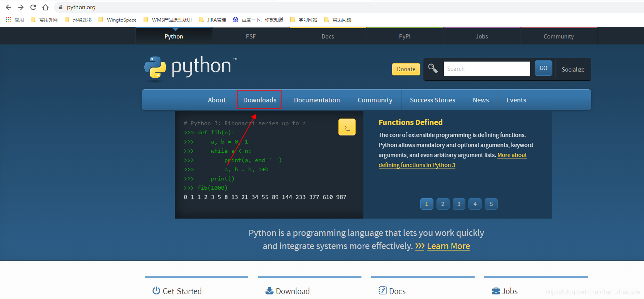Switch to slide 1 of the carousel
This screenshot has width=644, height=299.
(427, 204)
